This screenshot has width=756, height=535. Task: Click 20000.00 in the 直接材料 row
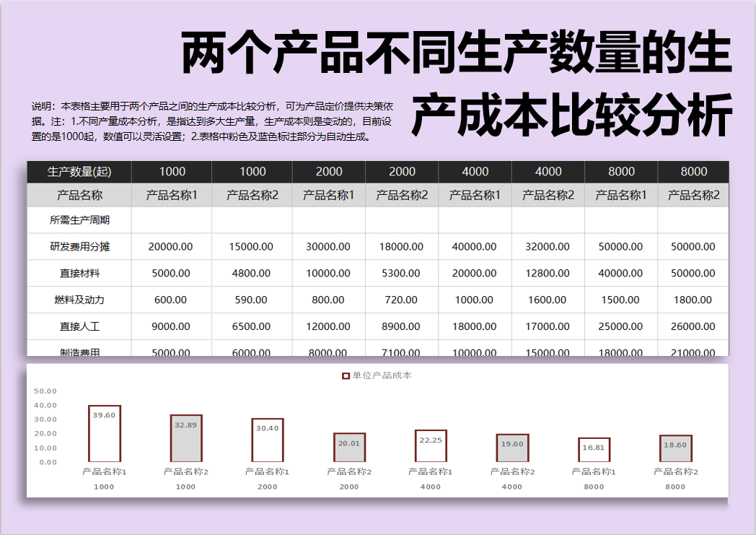pos(475,273)
